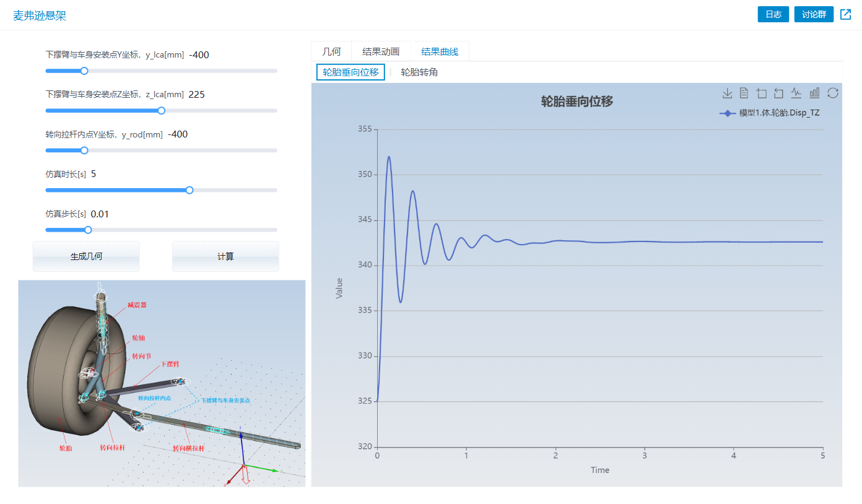862x504 pixels.
Task: Click the 转向节 label in the model
Action: click(x=141, y=357)
